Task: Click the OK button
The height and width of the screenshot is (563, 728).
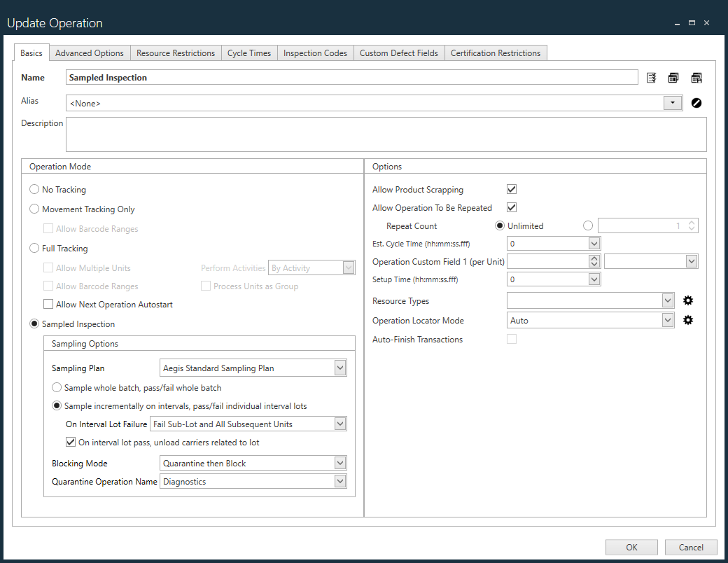Action: click(x=631, y=547)
